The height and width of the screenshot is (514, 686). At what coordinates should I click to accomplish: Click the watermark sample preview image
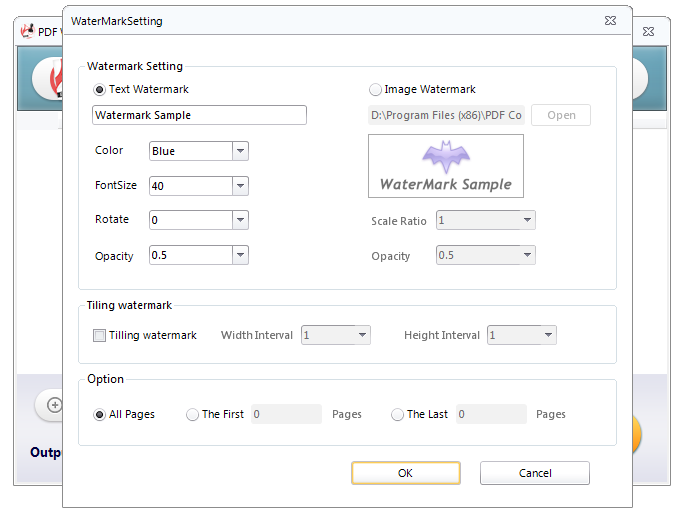pos(445,166)
